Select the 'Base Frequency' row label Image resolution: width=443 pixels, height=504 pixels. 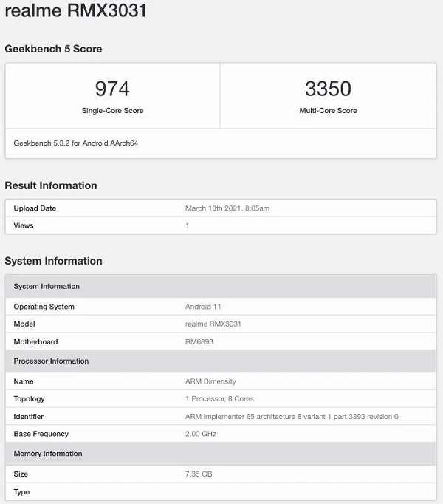point(41,434)
